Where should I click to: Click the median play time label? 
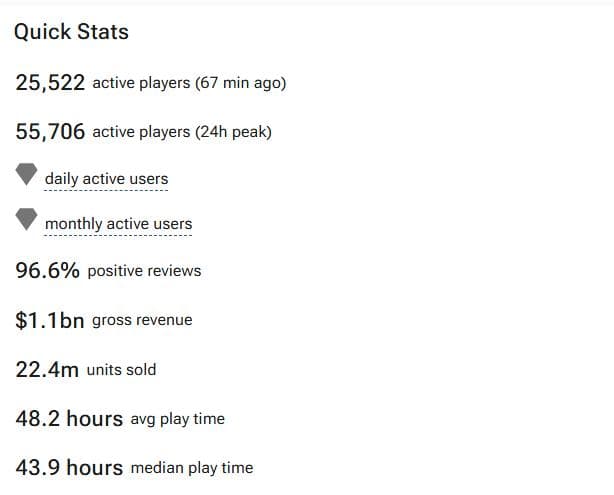pos(191,468)
